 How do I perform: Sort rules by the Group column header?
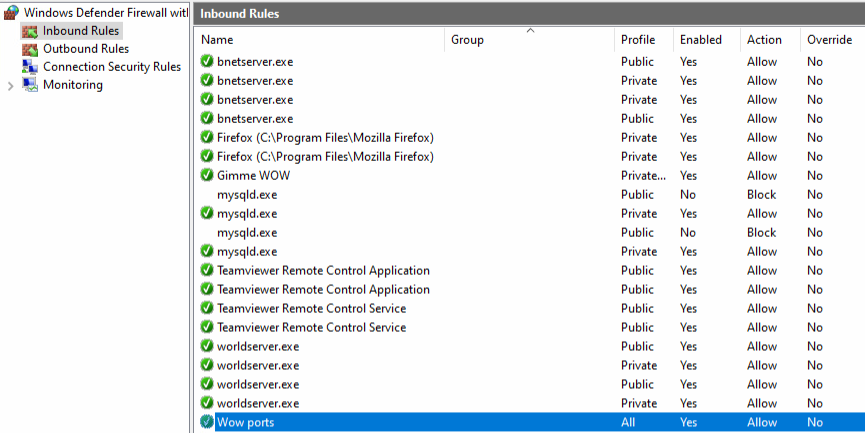tap(467, 40)
